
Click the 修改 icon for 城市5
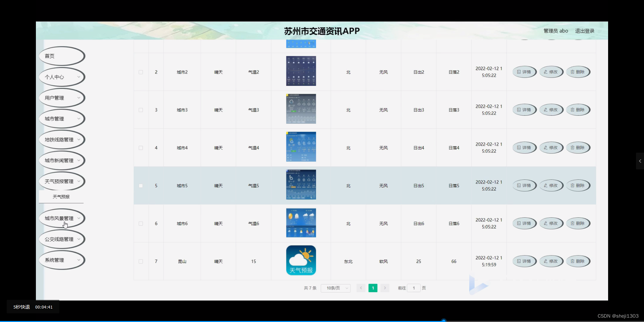[x=551, y=185]
